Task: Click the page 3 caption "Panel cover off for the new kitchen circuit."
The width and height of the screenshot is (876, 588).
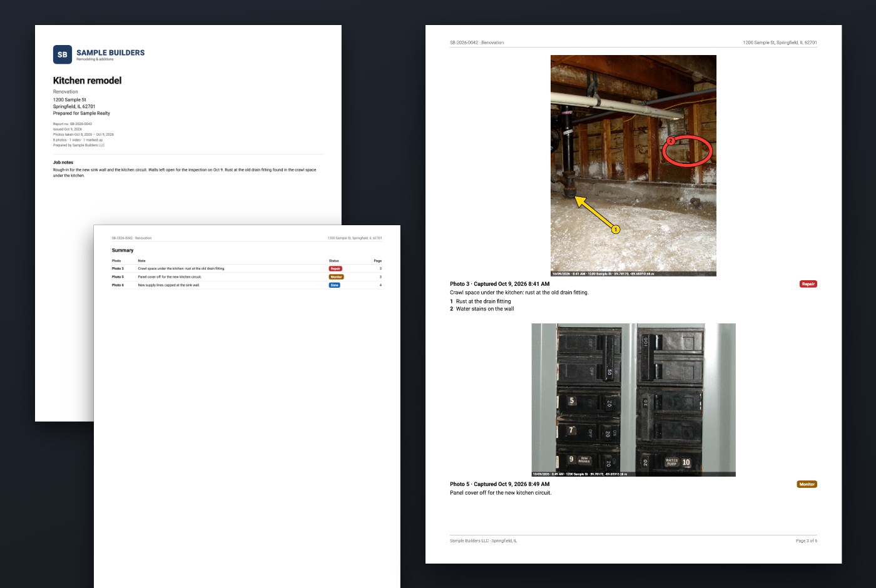Action: 501,493
